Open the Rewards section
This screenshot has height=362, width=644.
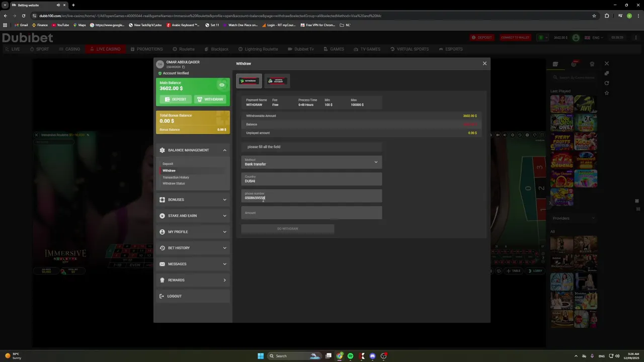[x=193, y=280]
